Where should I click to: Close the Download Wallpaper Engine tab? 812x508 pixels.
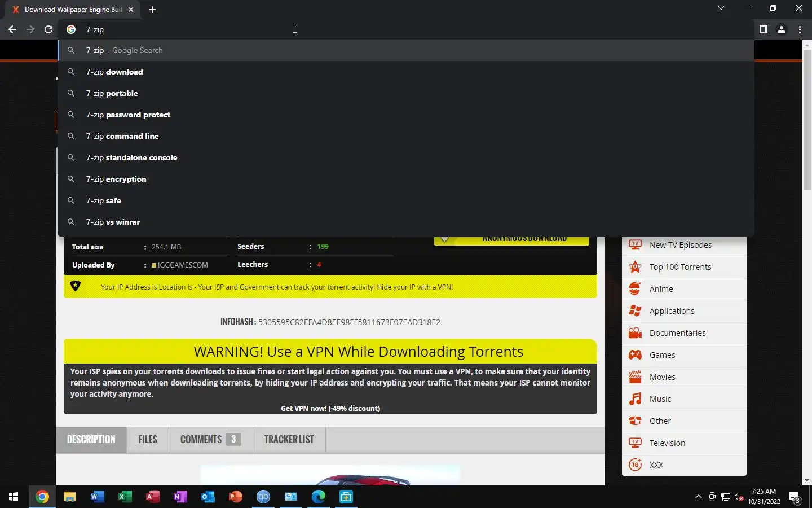(131, 10)
